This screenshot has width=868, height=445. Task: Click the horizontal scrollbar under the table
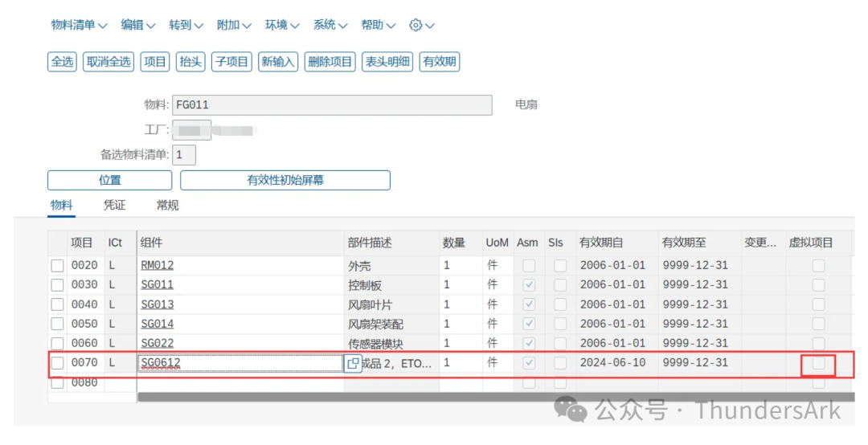pos(482,397)
